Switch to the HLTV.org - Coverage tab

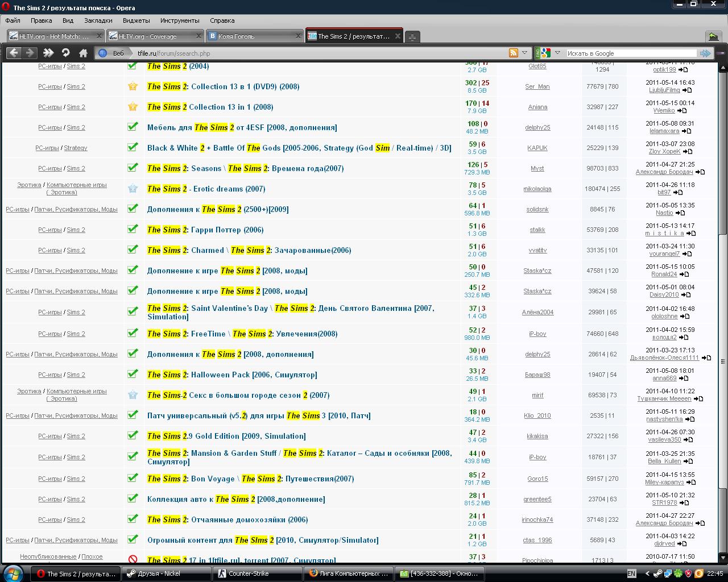point(155,36)
